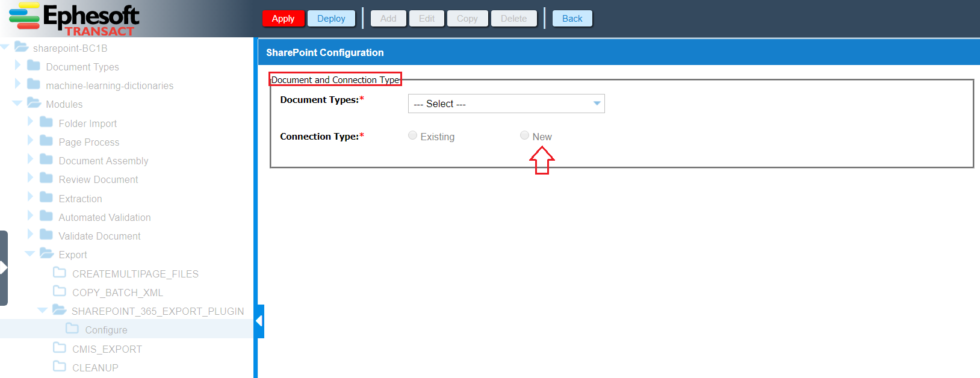Click the Export open folder icon

(47, 253)
